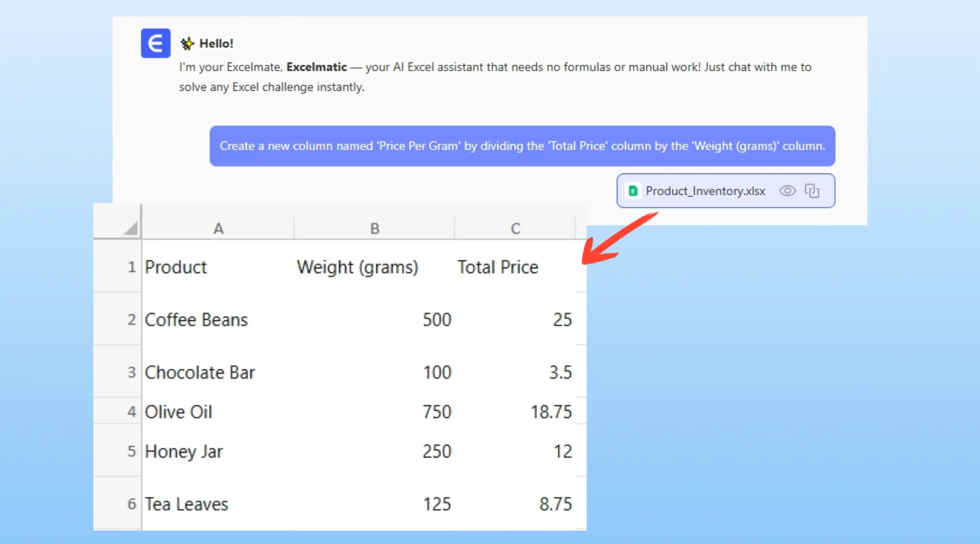Select column A header
980x544 pixels.
[218, 228]
